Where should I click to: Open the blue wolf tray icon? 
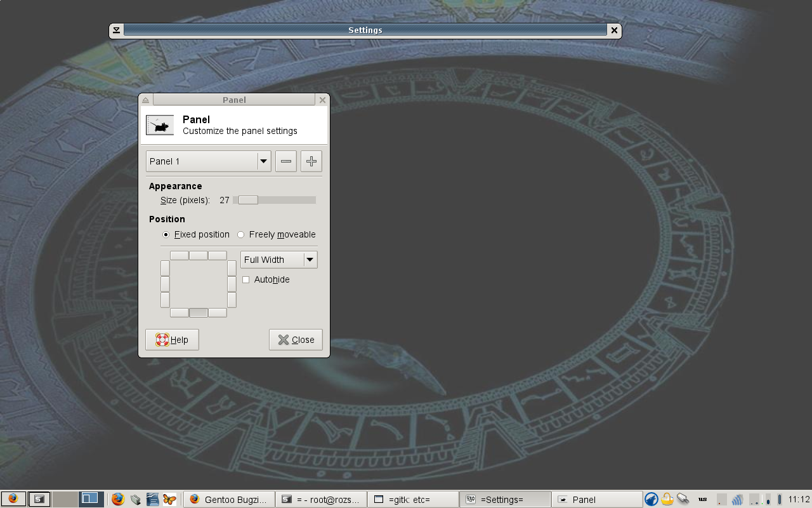651,500
